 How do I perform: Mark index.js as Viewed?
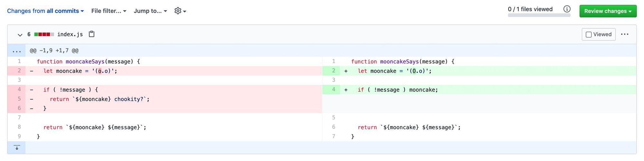(x=599, y=34)
